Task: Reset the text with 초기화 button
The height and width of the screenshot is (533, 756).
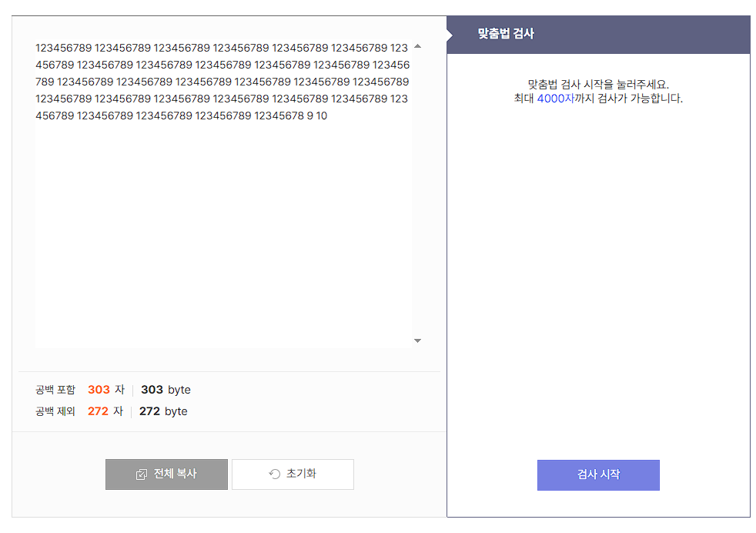Action: 293,474
